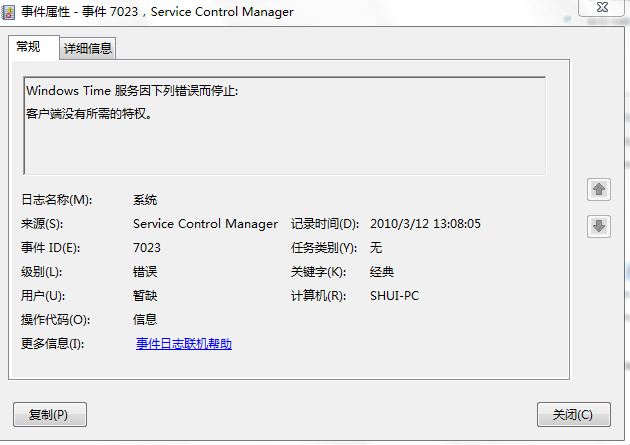
Task: Click the 关闭(C) button
Action: click(x=573, y=414)
